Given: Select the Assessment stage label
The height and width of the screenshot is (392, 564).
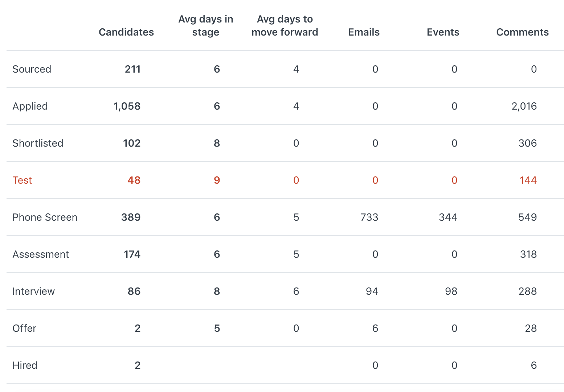Looking at the screenshot, I should coord(41,254).
